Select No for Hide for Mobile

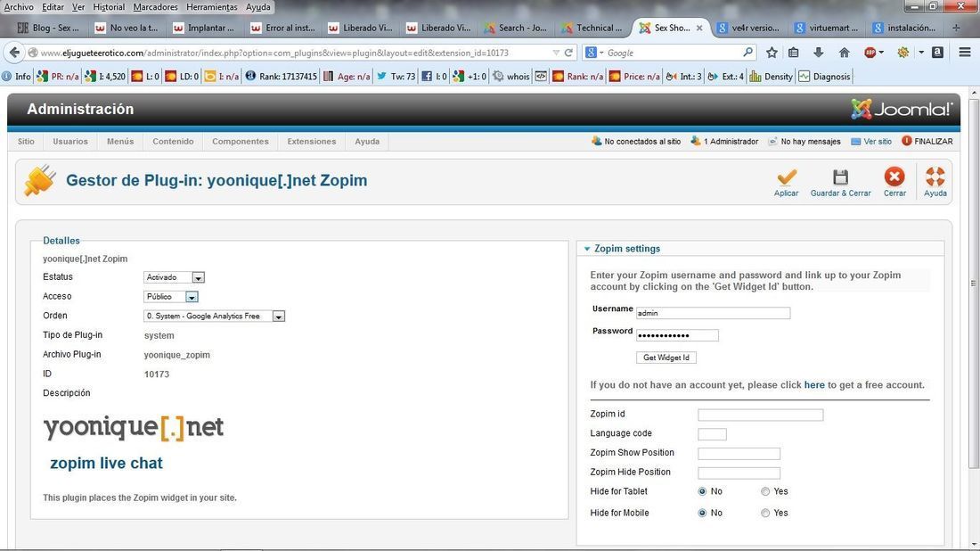point(702,513)
